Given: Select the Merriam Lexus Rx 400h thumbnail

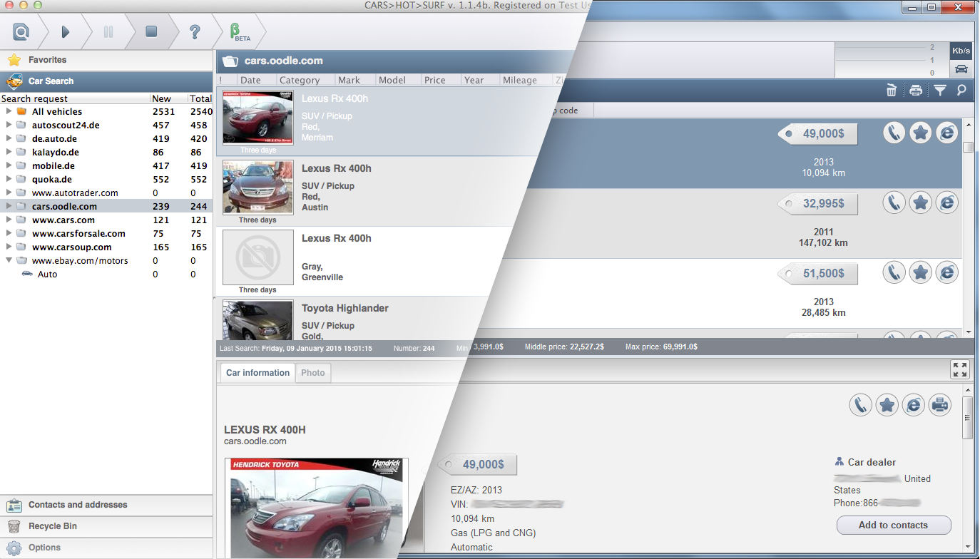Looking at the screenshot, I should pyautogui.click(x=257, y=118).
